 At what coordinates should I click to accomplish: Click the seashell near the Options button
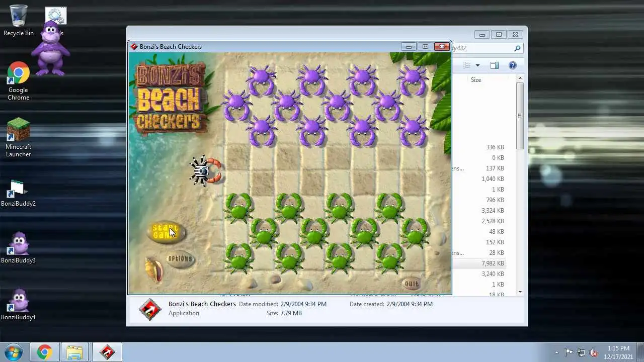pos(153,270)
